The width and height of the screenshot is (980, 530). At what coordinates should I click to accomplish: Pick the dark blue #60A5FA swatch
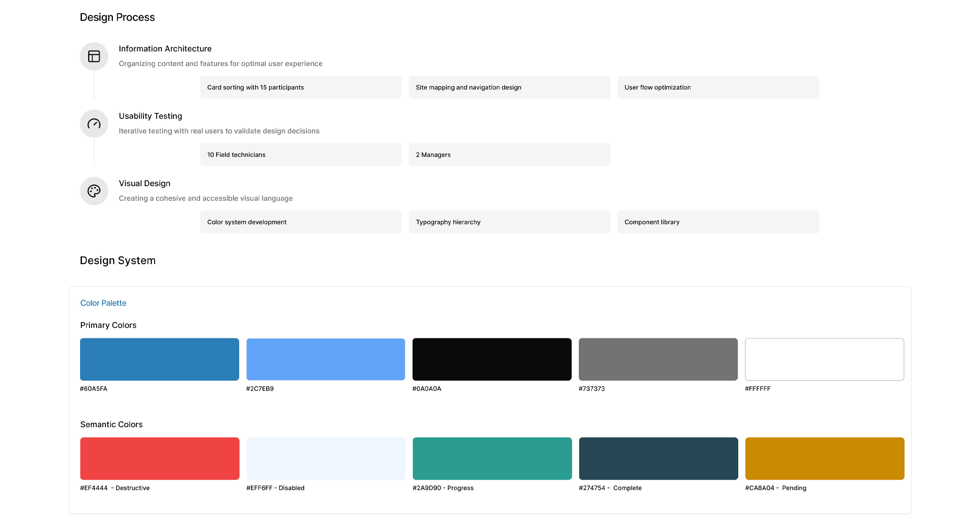tap(159, 359)
